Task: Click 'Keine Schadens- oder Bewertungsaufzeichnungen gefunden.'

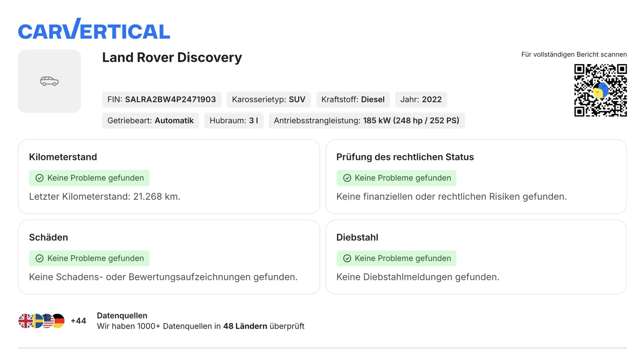Action: (163, 277)
